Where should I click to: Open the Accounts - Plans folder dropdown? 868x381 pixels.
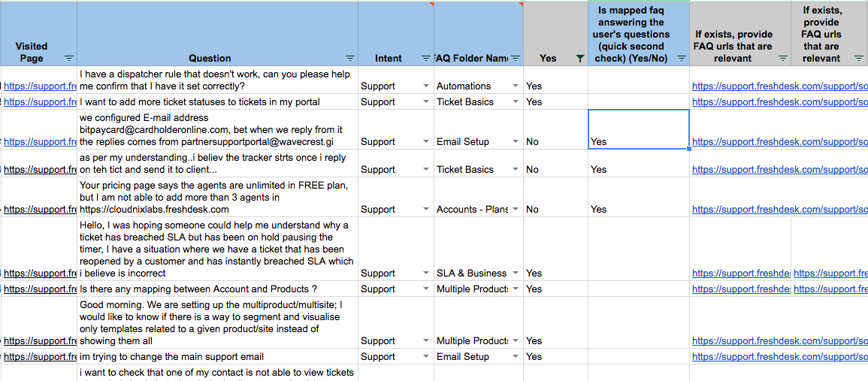pyautogui.click(x=516, y=210)
